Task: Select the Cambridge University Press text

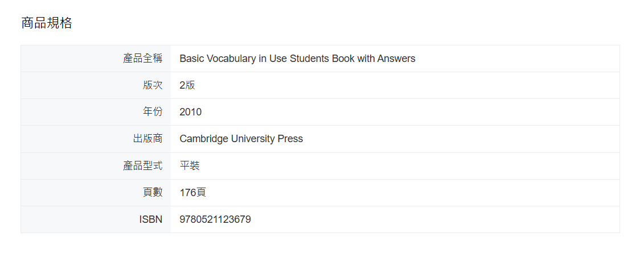Action: click(241, 139)
